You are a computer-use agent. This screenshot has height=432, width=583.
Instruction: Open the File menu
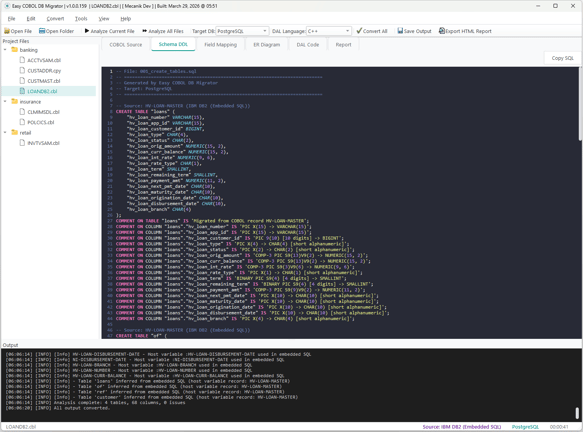tap(12, 19)
